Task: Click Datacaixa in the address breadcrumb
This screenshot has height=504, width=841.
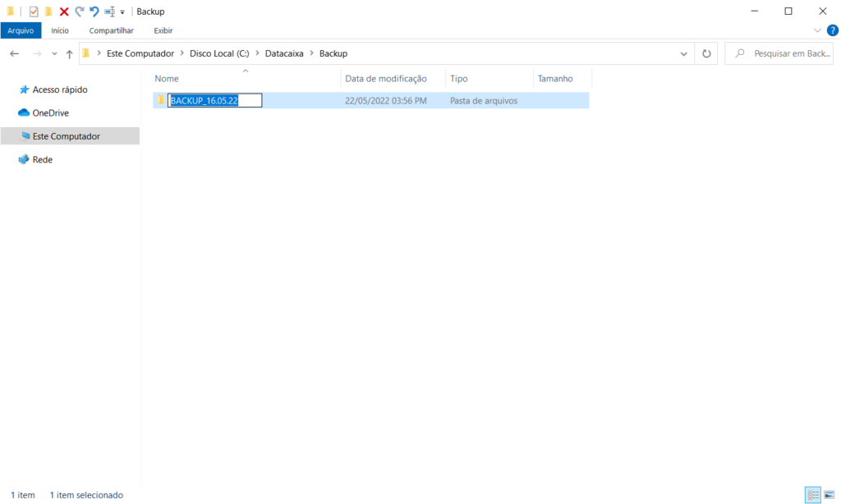Action: pyautogui.click(x=283, y=53)
